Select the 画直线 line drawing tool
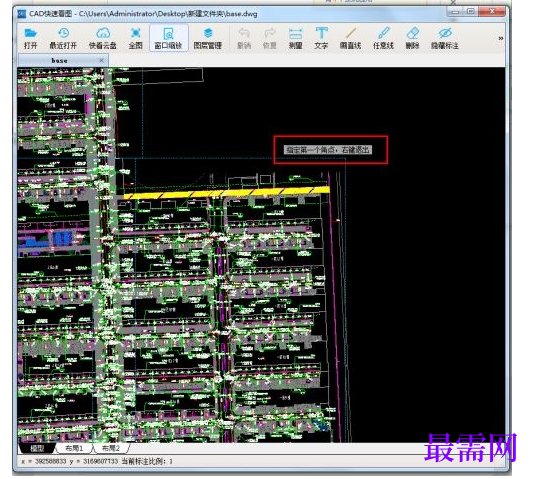Viewport: 536px width, 479px height. point(350,38)
